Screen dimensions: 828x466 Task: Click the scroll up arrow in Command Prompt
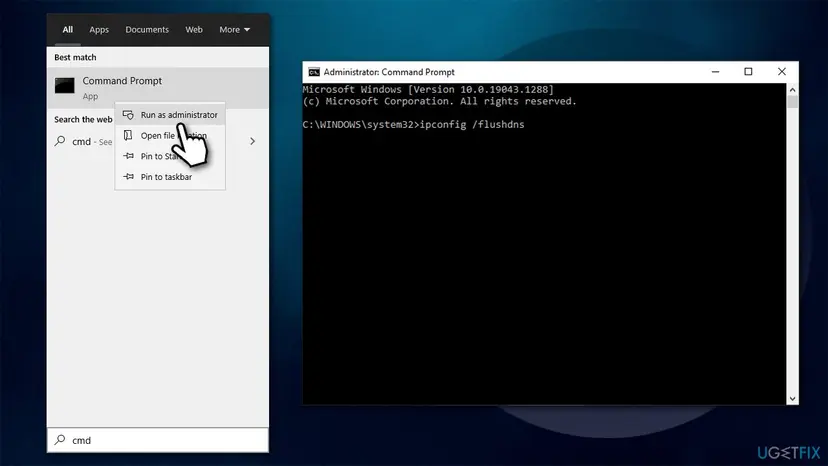click(x=792, y=90)
